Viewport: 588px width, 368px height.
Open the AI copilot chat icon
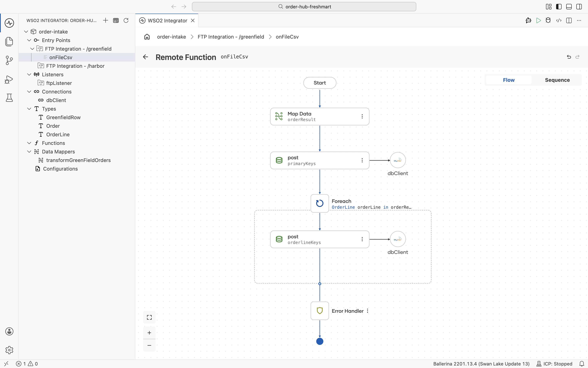[x=528, y=20]
